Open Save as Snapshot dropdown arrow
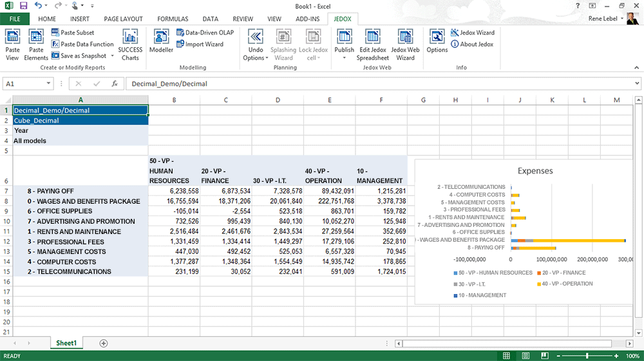 point(112,56)
